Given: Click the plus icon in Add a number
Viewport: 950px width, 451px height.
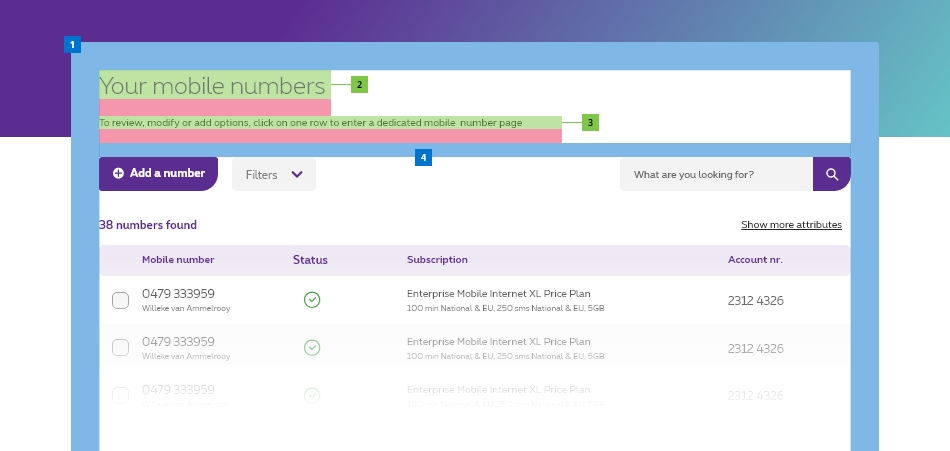Looking at the screenshot, I should click(119, 173).
